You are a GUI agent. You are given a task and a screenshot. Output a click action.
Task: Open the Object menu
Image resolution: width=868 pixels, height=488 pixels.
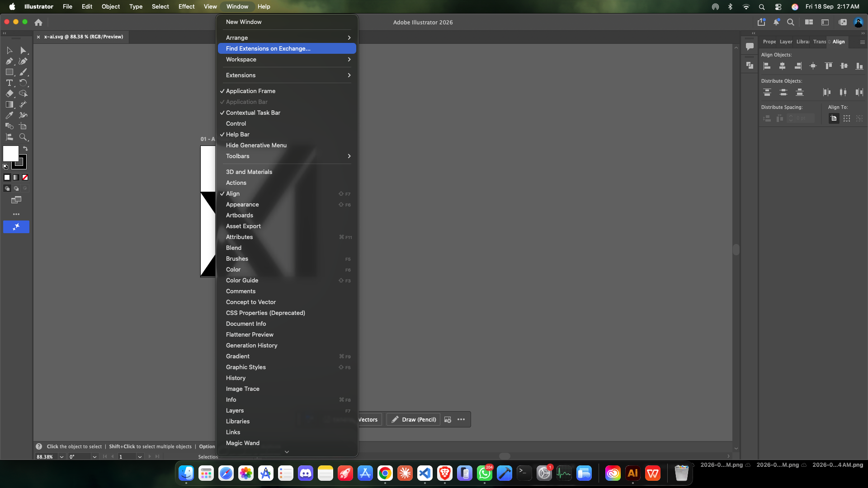111,6
